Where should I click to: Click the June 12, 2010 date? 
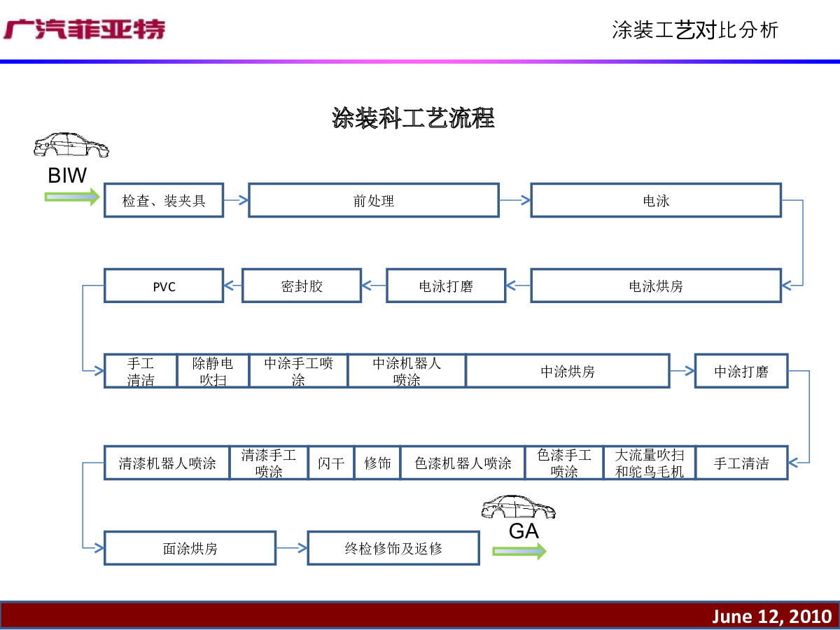click(772, 617)
